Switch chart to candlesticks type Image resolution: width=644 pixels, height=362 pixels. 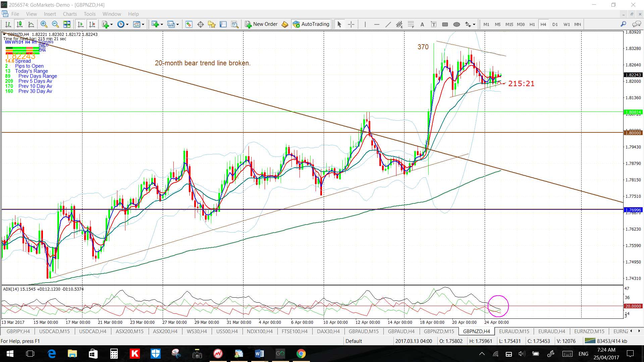[x=20, y=24]
